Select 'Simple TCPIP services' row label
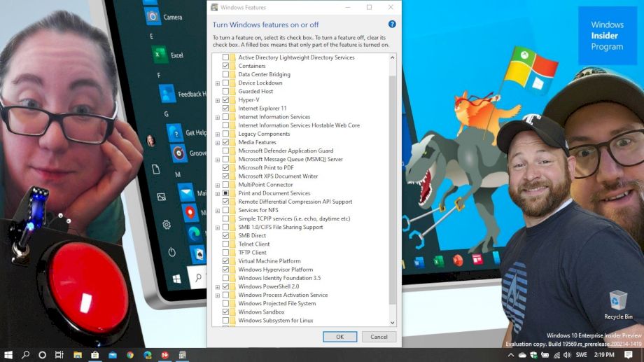Viewport: 644px width, 362px height. 294,218
